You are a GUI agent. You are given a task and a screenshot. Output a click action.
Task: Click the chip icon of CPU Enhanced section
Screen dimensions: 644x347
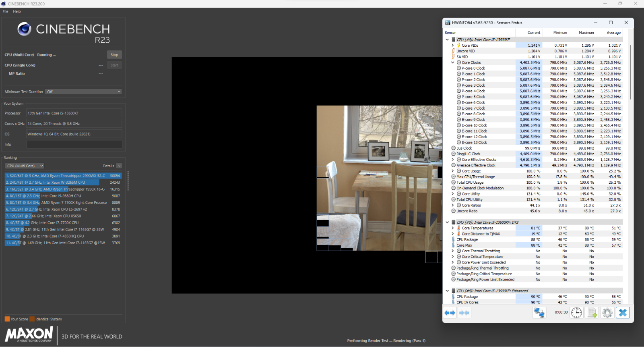[x=453, y=291]
